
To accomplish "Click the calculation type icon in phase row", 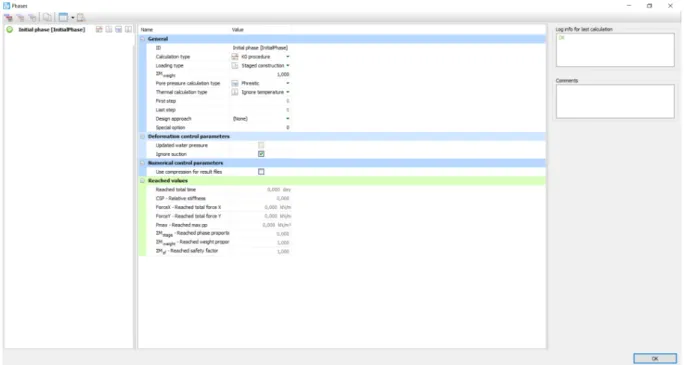I will [x=99, y=30].
